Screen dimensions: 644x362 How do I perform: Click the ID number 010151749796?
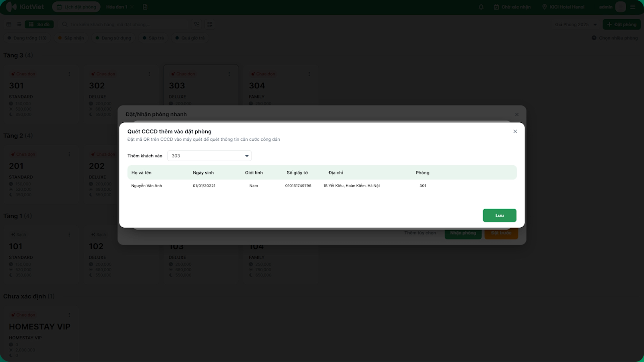tap(298, 186)
